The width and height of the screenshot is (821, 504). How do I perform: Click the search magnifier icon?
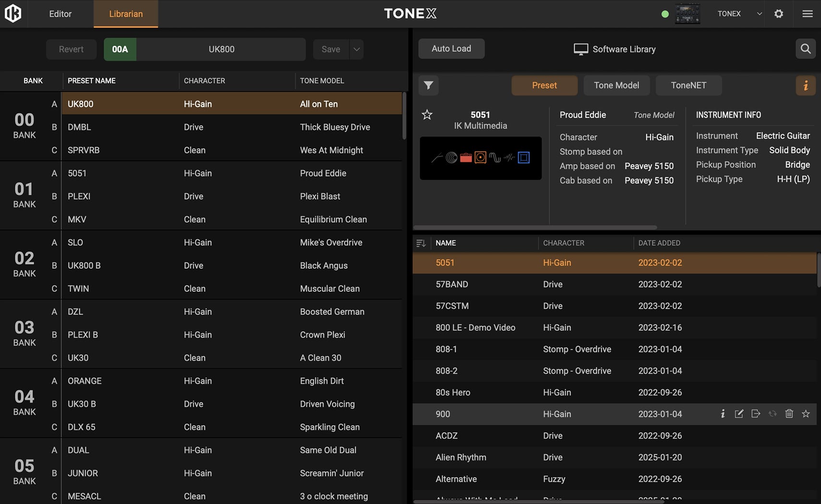pos(805,49)
